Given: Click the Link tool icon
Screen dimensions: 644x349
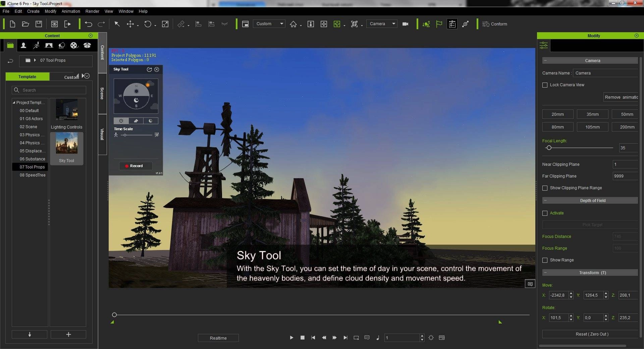Looking at the screenshot, I should (x=181, y=24).
